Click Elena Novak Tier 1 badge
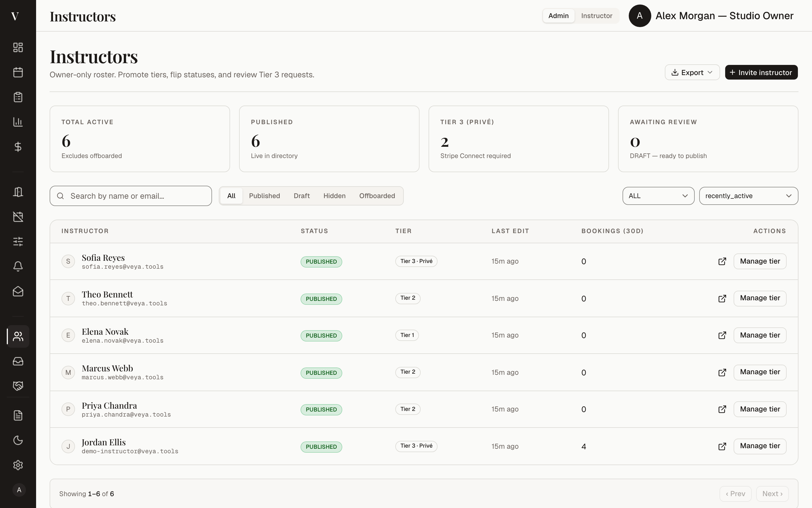 click(x=407, y=335)
